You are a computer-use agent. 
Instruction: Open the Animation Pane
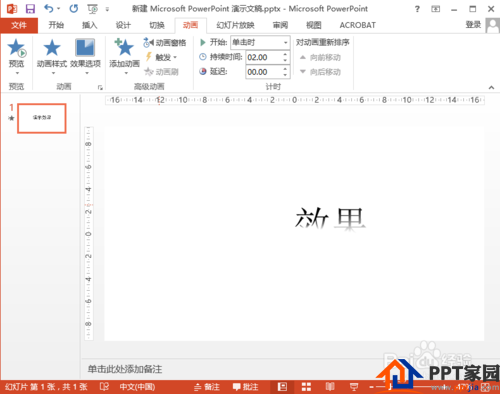164,43
